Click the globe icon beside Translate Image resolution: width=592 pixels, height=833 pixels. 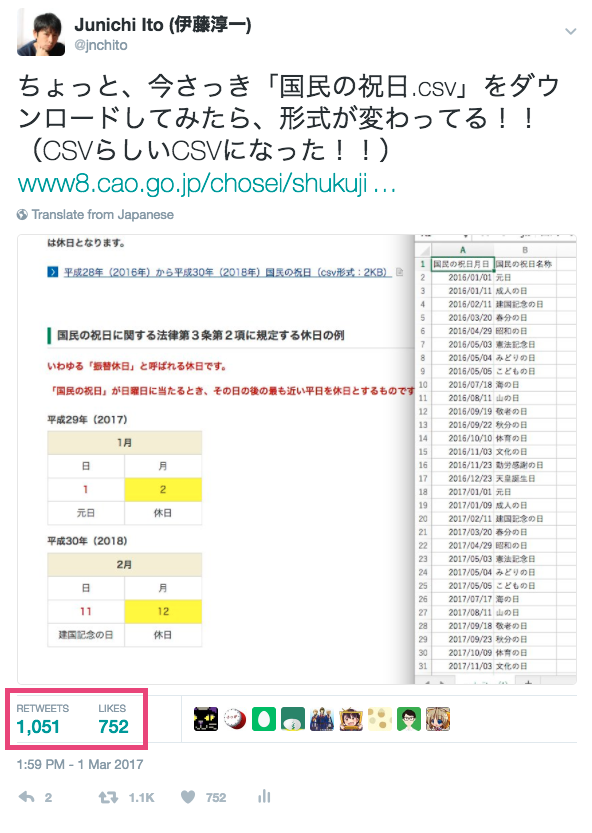(x=22, y=215)
